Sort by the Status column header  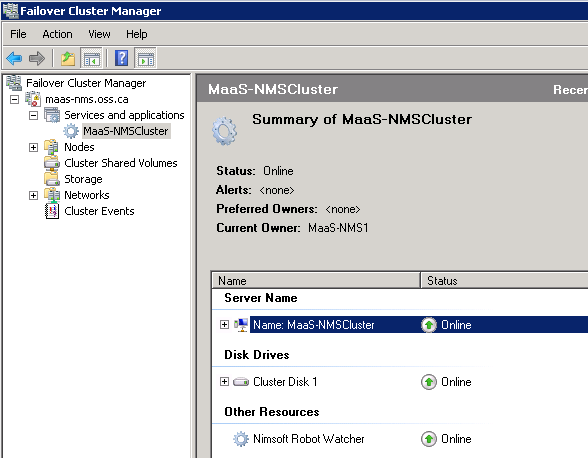pyautogui.click(x=504, y=281)
